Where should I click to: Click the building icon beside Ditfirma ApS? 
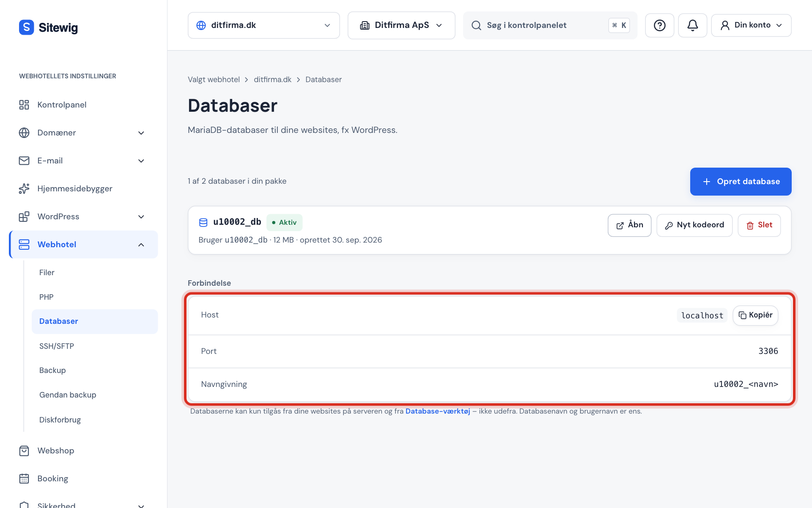coord(365,25)
